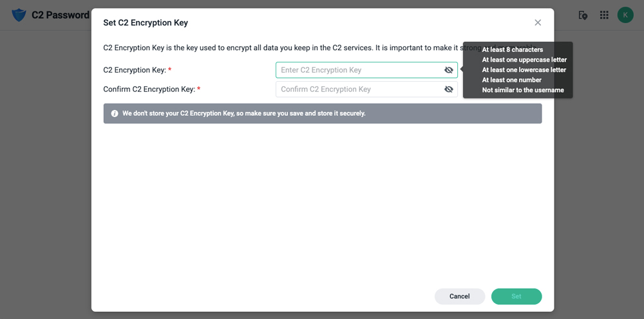Click the green Set button

click(516, 296)
